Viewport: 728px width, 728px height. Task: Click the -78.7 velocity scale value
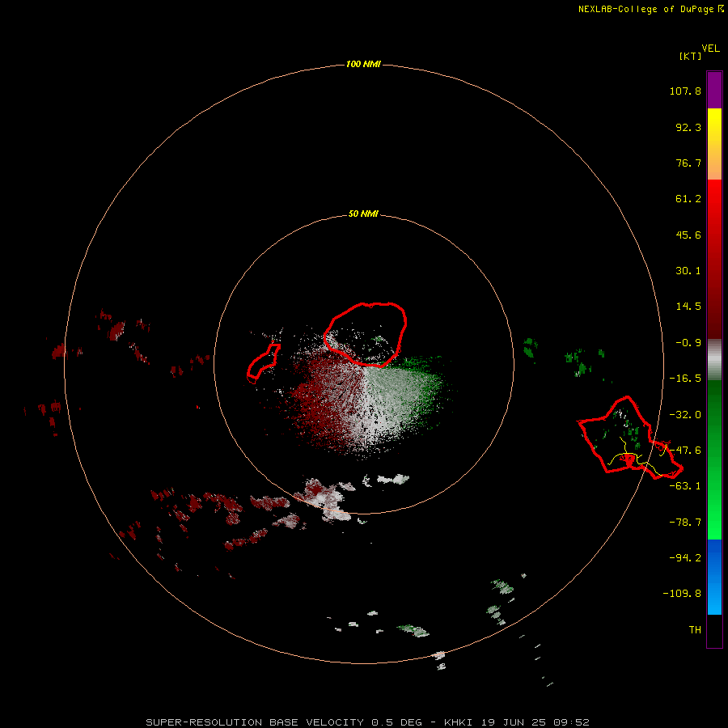[x=685, y=523]
